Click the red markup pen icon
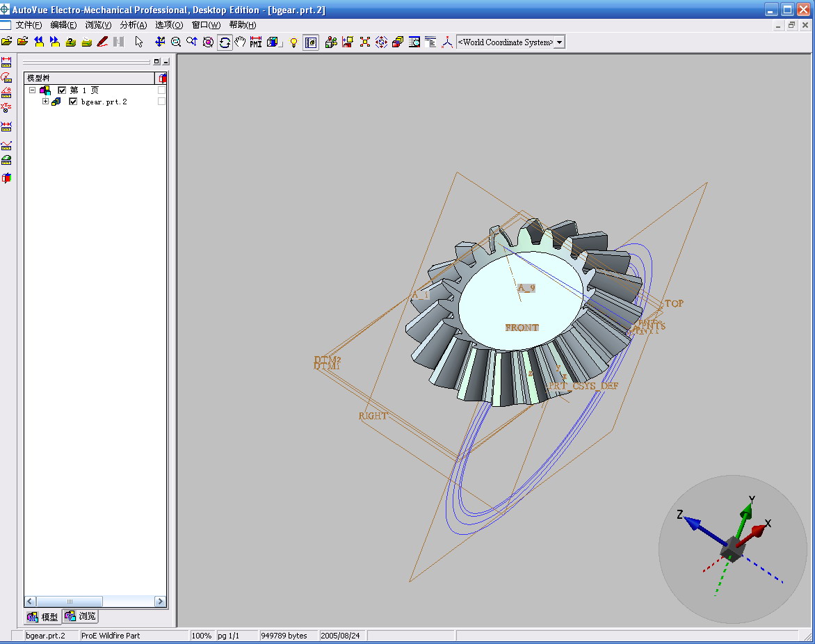The image size is (815, 644). [x=102, y=42]
